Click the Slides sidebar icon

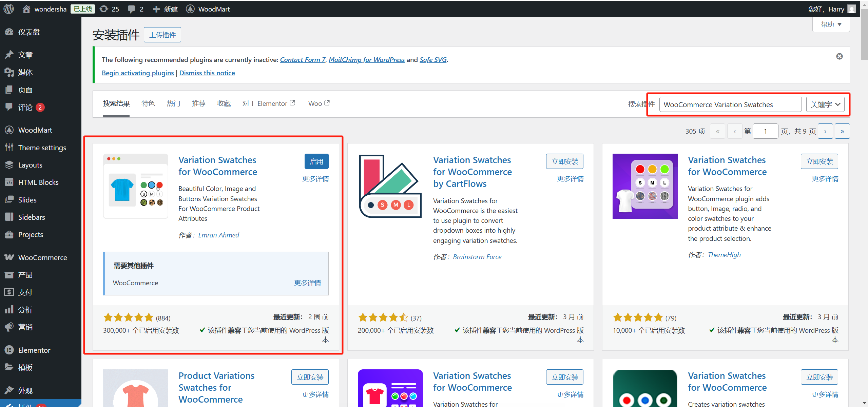[x=9, y=199]
